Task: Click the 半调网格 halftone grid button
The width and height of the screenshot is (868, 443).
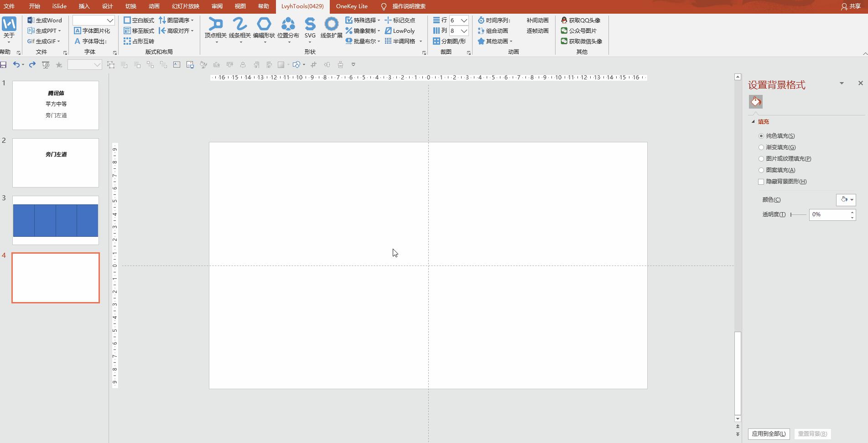Action: click(x=400, y=41)
